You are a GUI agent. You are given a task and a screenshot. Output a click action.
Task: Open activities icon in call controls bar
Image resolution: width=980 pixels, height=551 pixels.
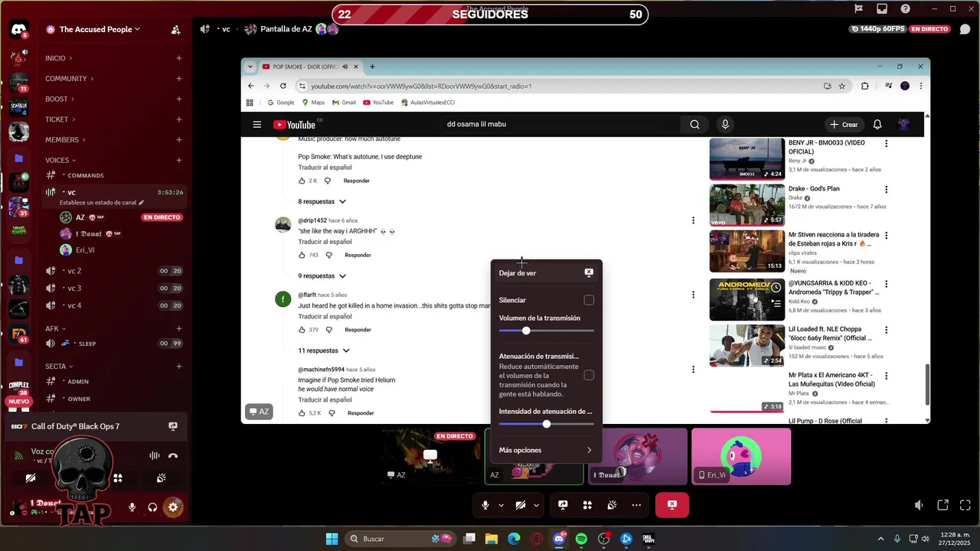pos(587,505)
